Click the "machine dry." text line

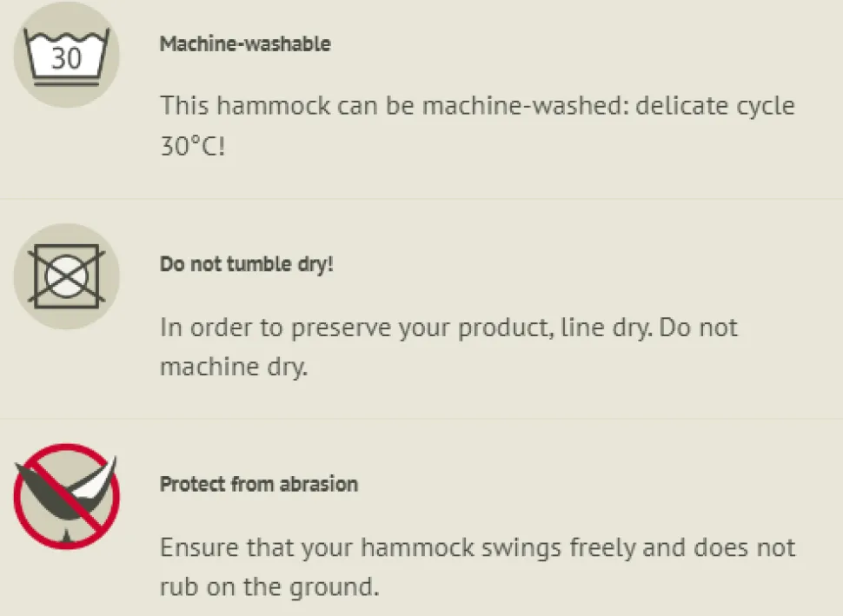coord(234,367)
